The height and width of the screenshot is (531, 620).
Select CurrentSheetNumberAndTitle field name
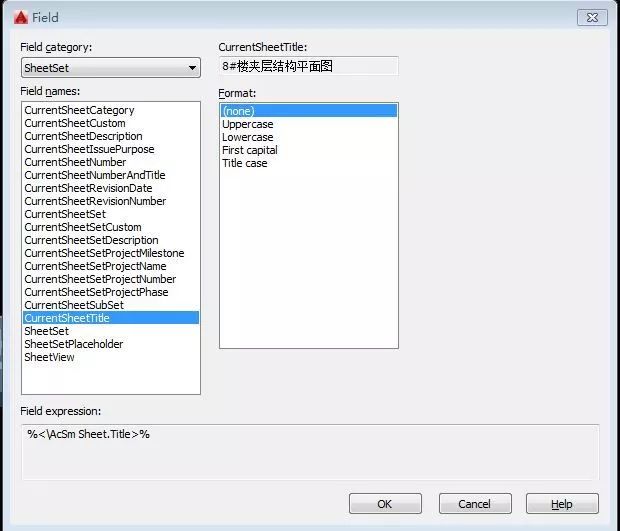(x=95, y=175)
